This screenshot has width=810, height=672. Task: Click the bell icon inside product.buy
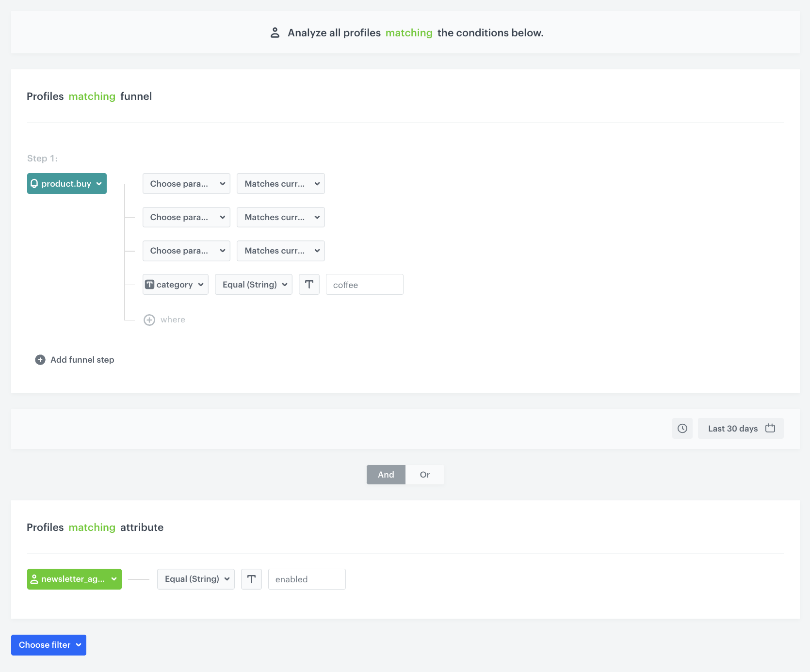[x=35, y=183]
